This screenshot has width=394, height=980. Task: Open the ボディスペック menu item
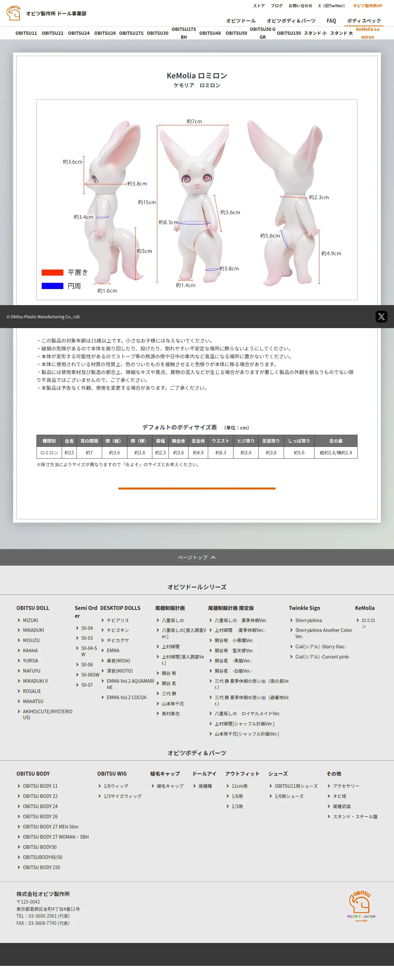tap(363, 21)
